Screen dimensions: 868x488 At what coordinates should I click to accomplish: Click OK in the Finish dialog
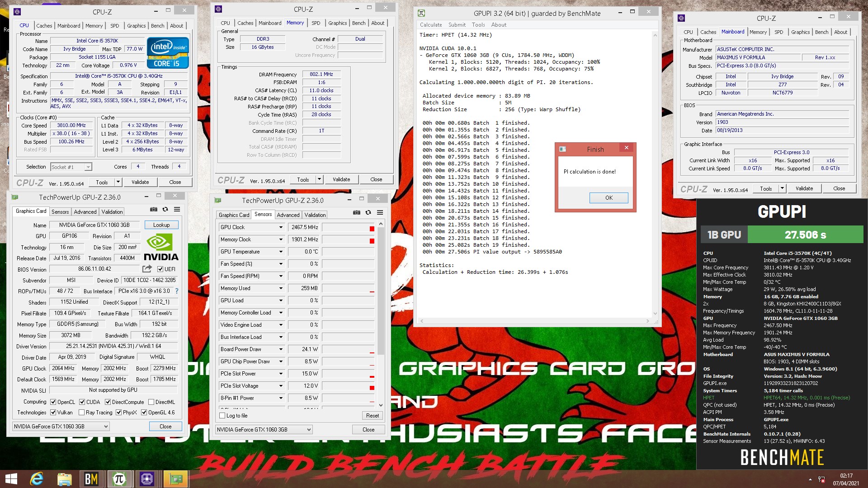click(x=609, y=197)
